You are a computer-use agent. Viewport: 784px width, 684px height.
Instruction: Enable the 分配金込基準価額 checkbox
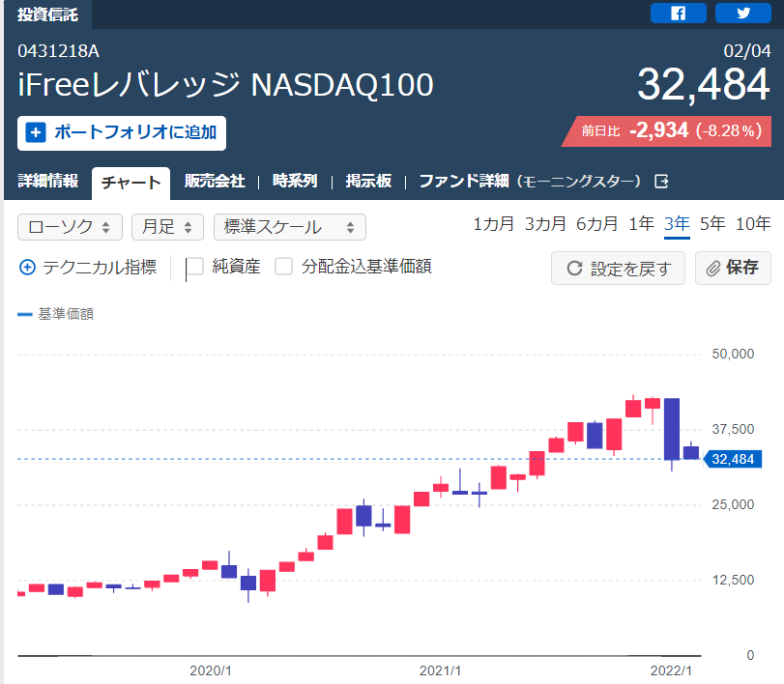[x=283, y=267]
